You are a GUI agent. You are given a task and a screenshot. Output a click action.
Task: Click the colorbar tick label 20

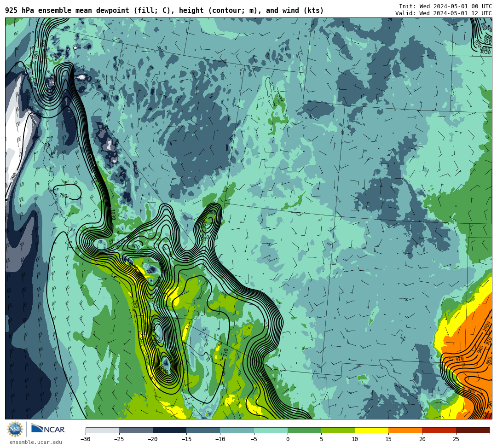tap(422, 439)
